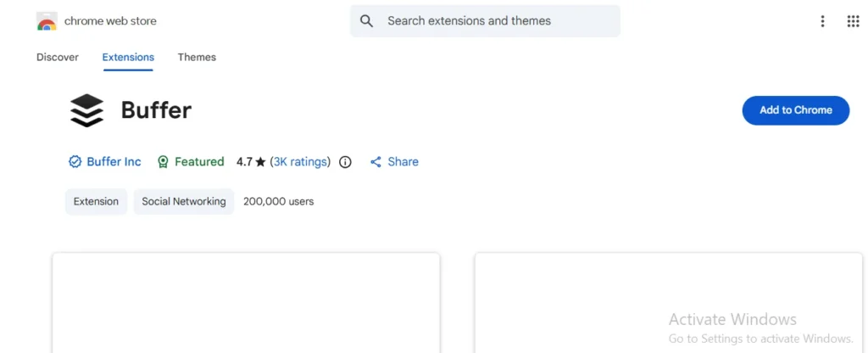
Task: Click the Featured label text
Action: (199, 162)
